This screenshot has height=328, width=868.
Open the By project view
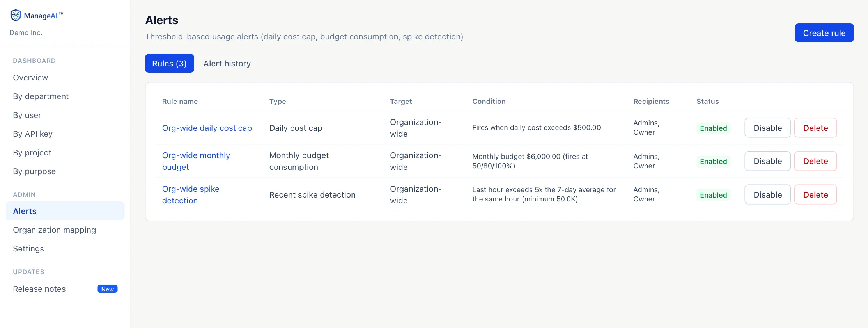[x=32, y=153]
